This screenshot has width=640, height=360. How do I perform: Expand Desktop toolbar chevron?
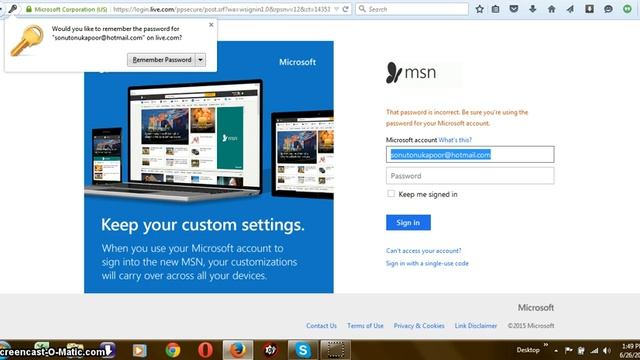546,345
